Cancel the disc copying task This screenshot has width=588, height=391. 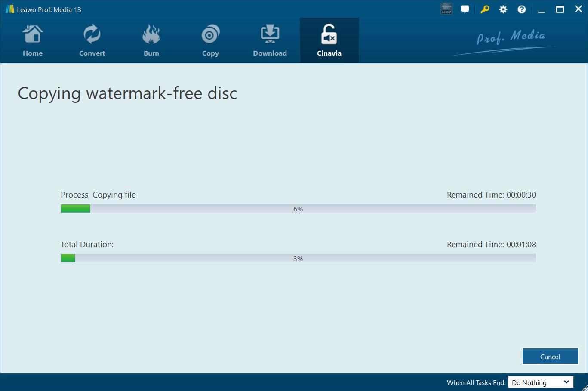point(550,357)
